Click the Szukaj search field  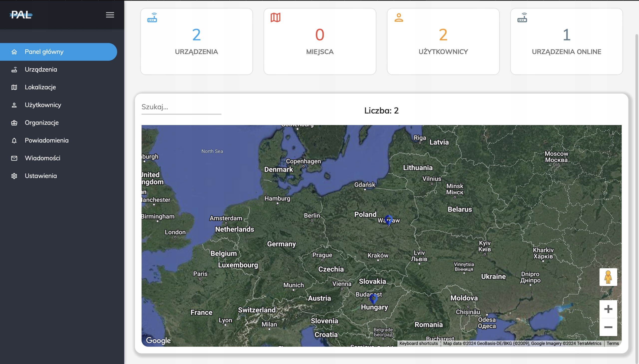(x=181, y=107)
